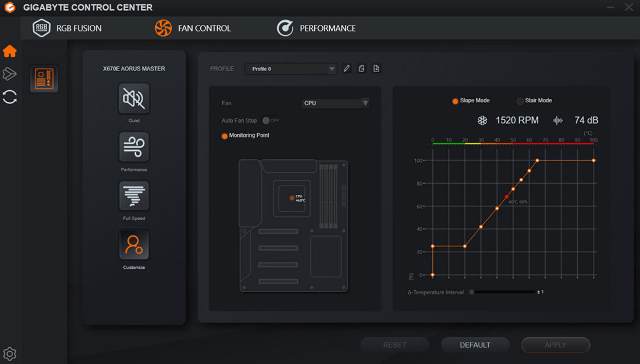Viewport: 640px width, 364px height.
Task: Click the last profile file icon
Action: point(376,69)
